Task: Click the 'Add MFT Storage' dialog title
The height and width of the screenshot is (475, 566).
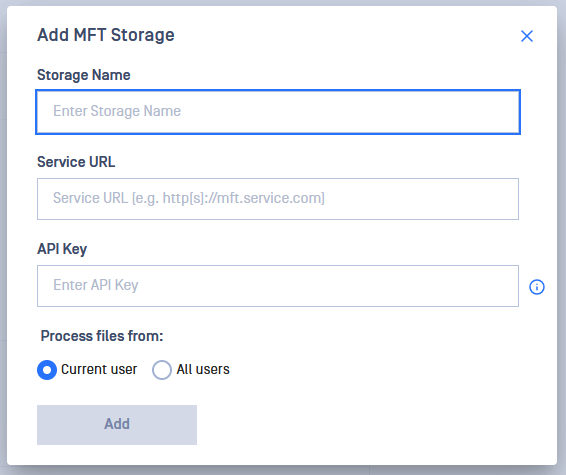Action: coord(106,35)
